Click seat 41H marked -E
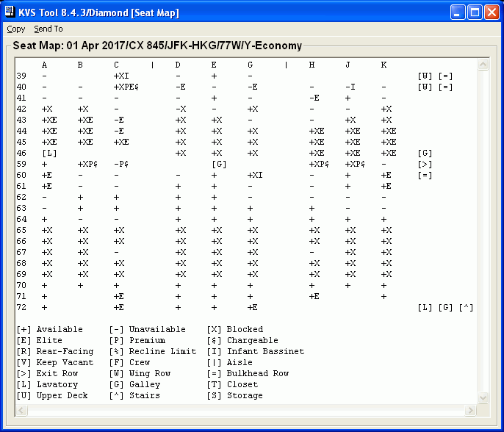The width and height of the screenshot is (504, 432). point(314,98)
